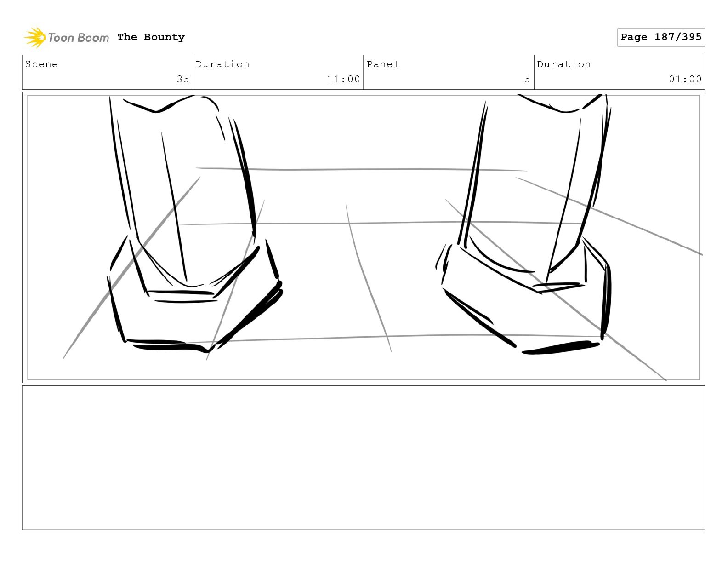The image size is (728, 563).
Task: Select panel number '5'
Action: coord(528,79)
